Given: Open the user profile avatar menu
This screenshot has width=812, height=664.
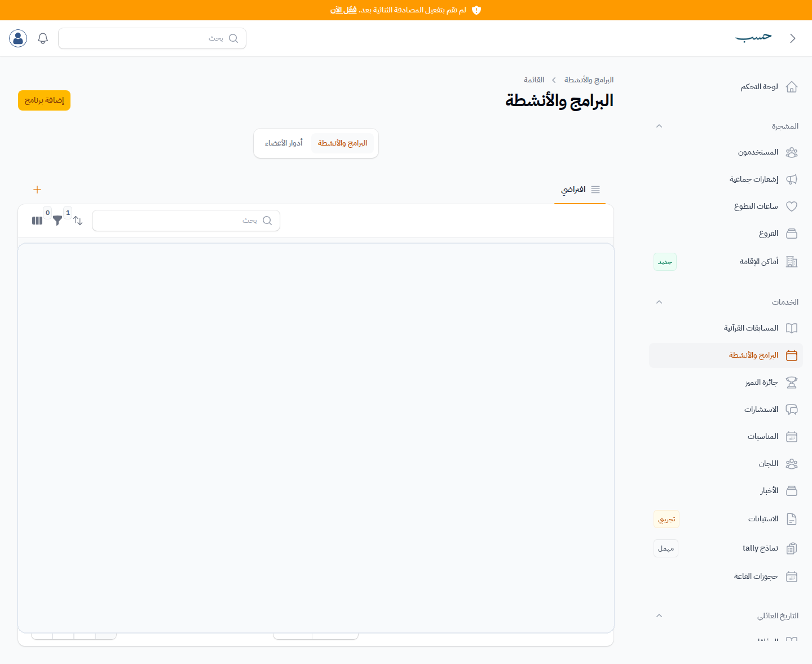Looking at the screenshot, I should click(18, 38).
